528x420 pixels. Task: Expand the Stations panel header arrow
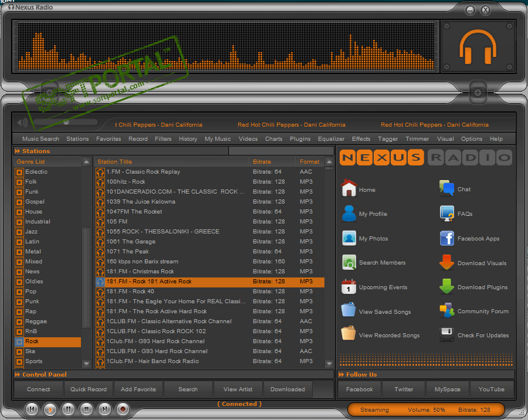(18, 151)
